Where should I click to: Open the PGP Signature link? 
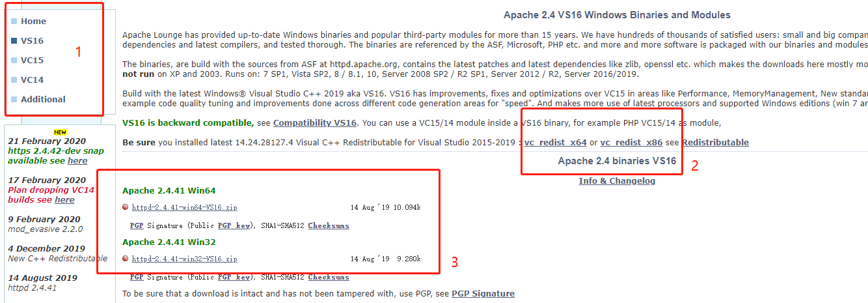tap(483, 294)
